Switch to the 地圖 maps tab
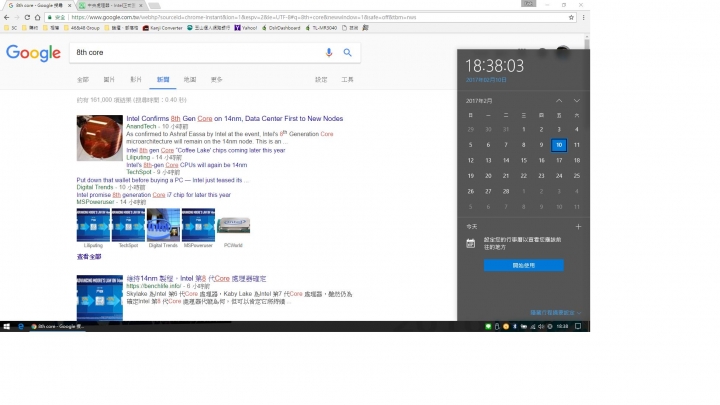720x405 pixels. click(190, 79)
